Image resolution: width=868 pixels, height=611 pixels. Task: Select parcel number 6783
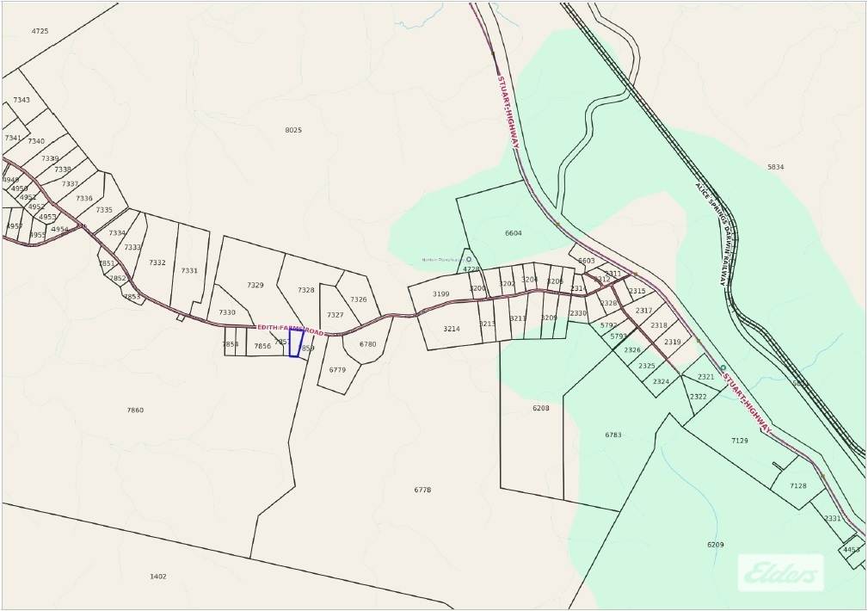pos(613,435)
